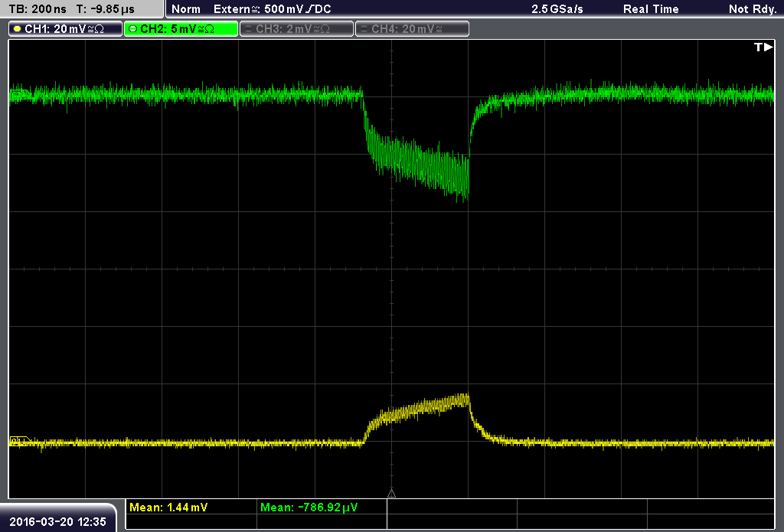The height and width of the screenshot is (532, 784).
Task: Click the Extern 500 mV trigger source
Action: [x=273, y=9]
